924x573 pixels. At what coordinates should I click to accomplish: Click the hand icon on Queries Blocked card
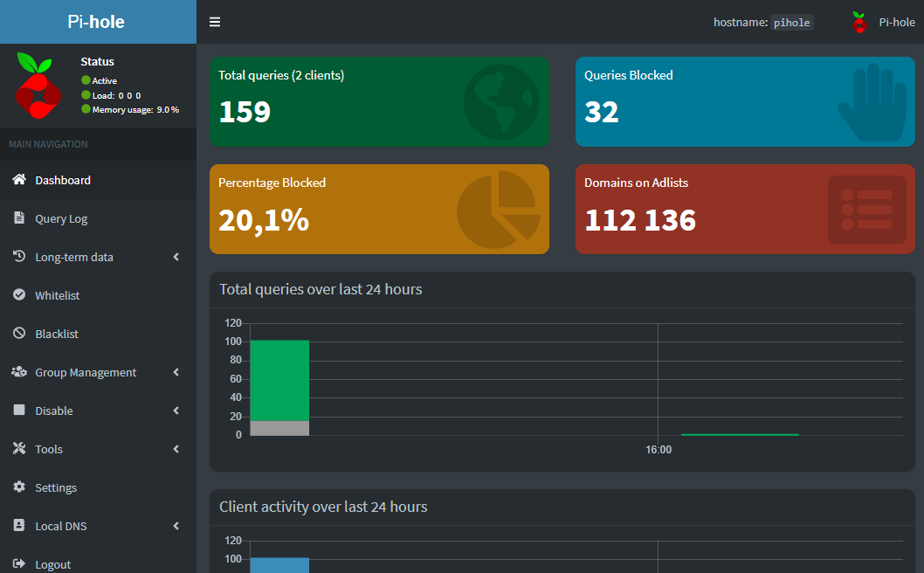(x=872, y=102)
